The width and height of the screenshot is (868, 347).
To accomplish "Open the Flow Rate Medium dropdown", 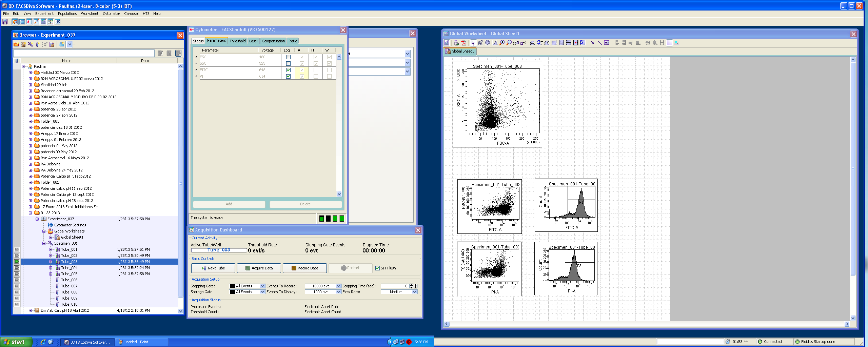I will 414,292.
